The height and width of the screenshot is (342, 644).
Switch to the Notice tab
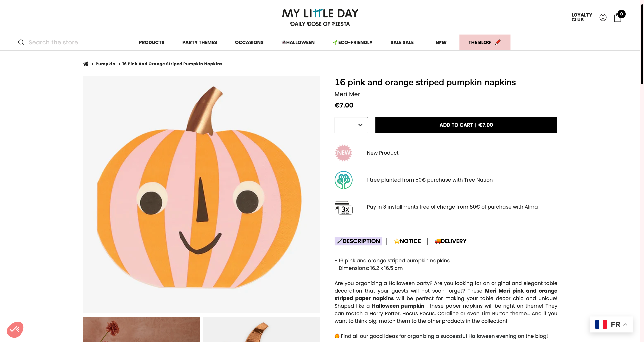coord(407,241)
